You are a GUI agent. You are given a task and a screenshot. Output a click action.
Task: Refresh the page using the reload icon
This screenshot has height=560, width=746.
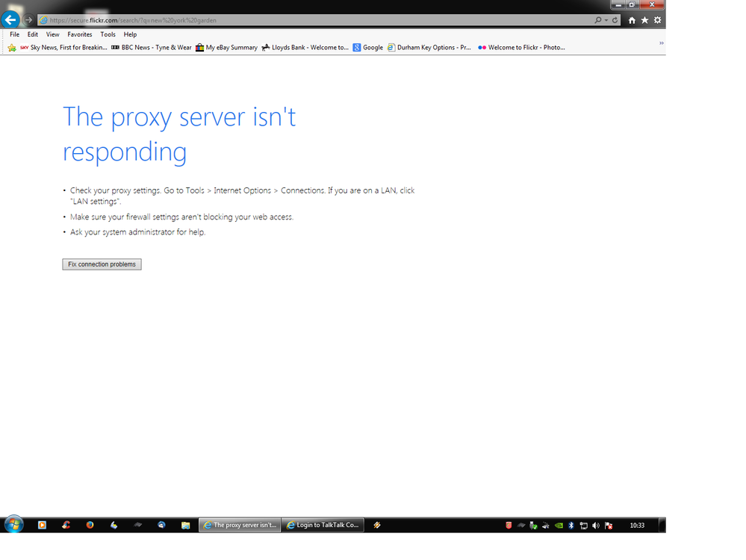(x=615, y=20)
